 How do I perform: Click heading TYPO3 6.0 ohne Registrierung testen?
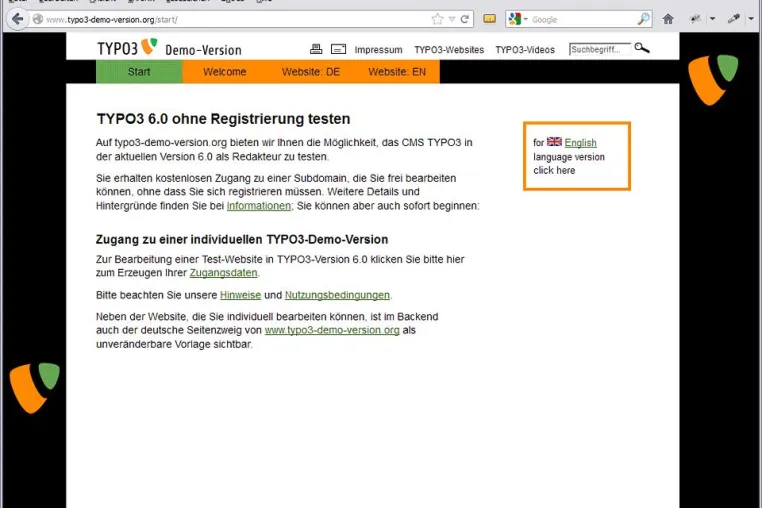click(x=224, y=119)
